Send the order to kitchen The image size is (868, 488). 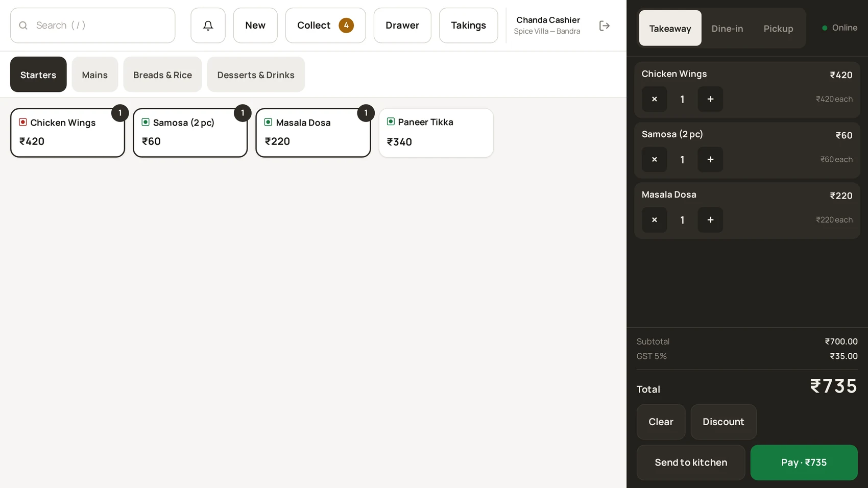point(691,462)
